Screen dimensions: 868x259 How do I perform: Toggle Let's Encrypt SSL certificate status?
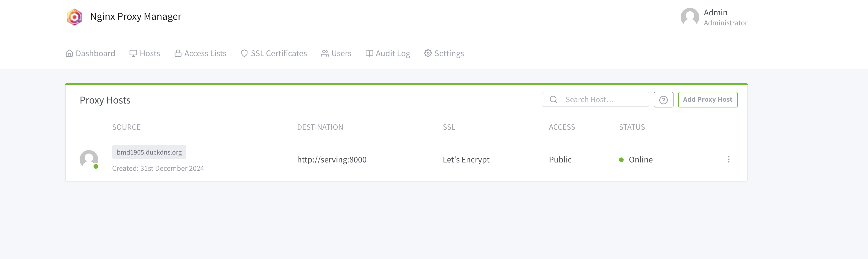(x=466, y=159)
